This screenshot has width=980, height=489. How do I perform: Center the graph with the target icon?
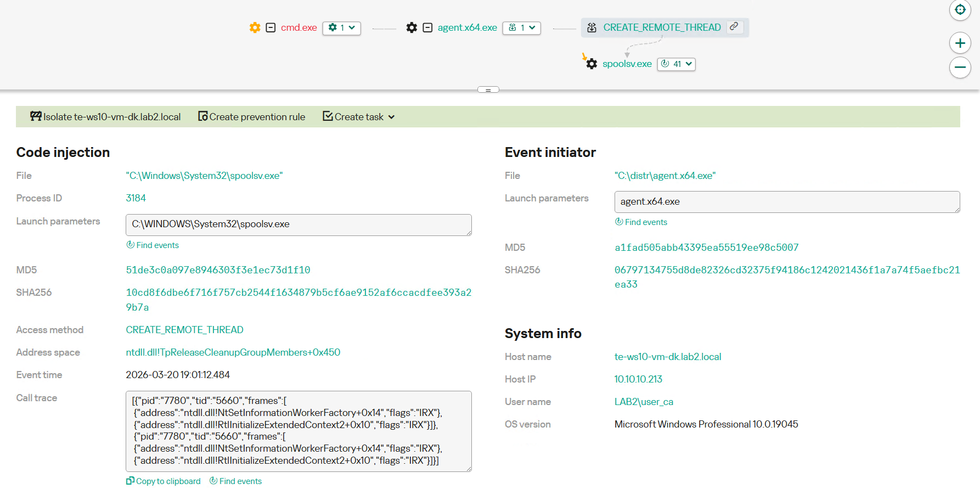pyautogui.click(x=960, y=10)
